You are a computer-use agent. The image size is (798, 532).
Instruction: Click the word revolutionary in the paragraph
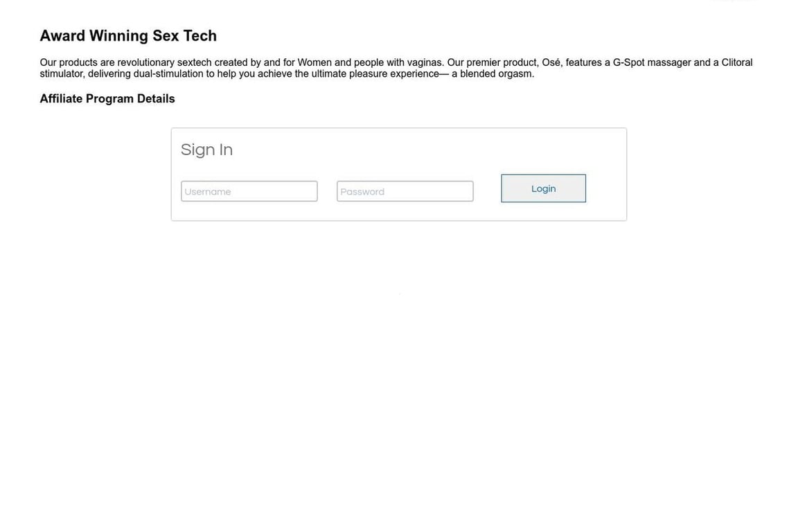tap(146, 62)
